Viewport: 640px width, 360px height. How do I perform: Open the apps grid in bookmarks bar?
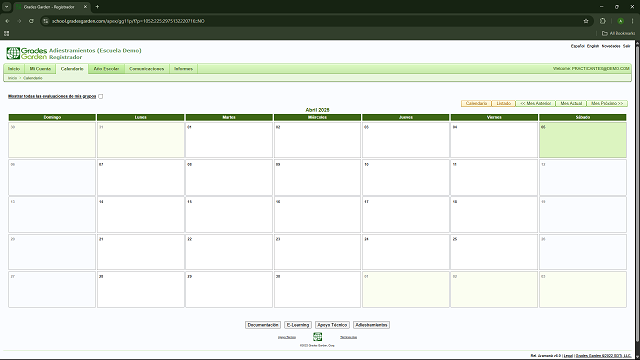[x=7, y=33]
